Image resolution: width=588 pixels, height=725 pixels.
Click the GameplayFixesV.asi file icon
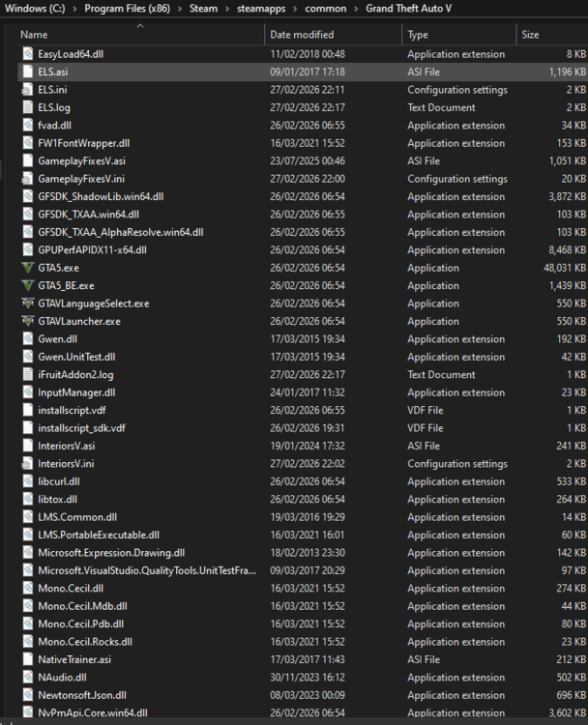28,160
